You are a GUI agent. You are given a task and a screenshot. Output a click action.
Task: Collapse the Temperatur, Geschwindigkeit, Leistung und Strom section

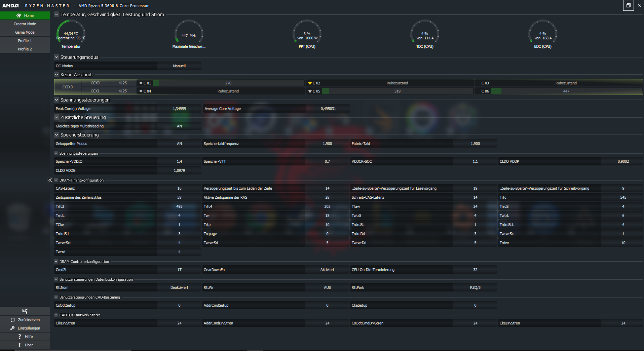[x=56, y=14]
